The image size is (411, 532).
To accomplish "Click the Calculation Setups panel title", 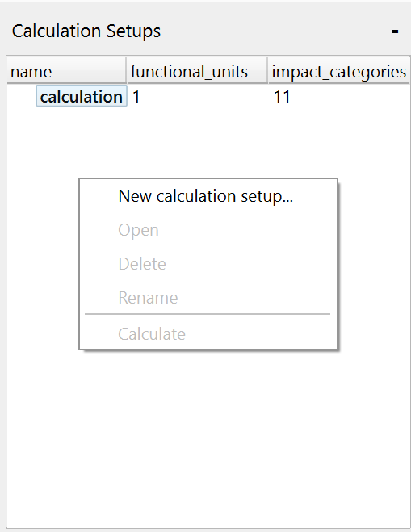I will point(86,31).
